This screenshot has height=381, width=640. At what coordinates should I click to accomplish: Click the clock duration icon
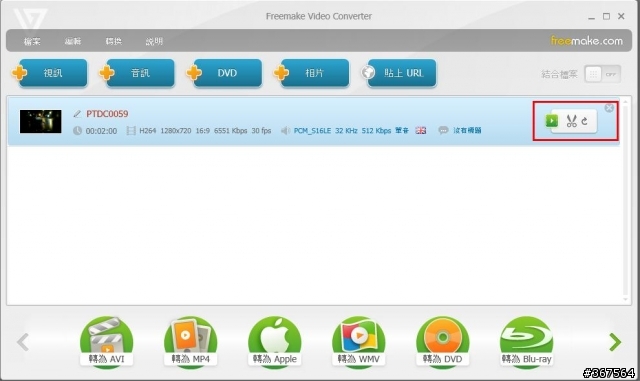click(77, 131)
